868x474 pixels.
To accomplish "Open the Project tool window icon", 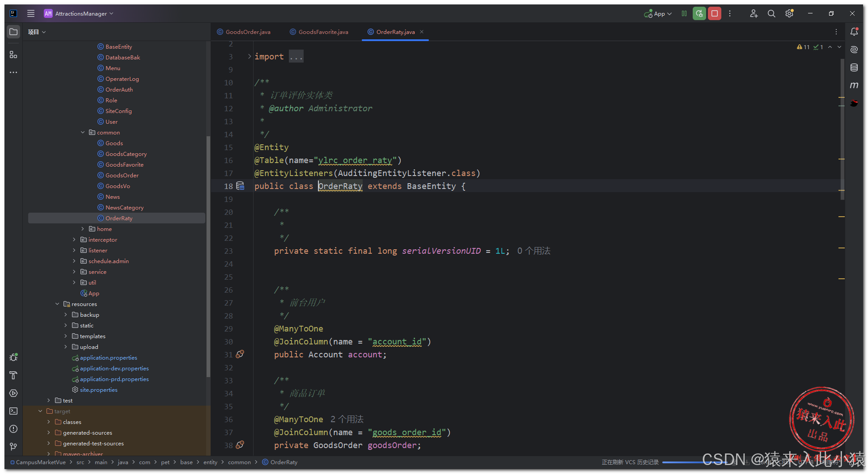I will pyautogui.click(x=13, y=32).
